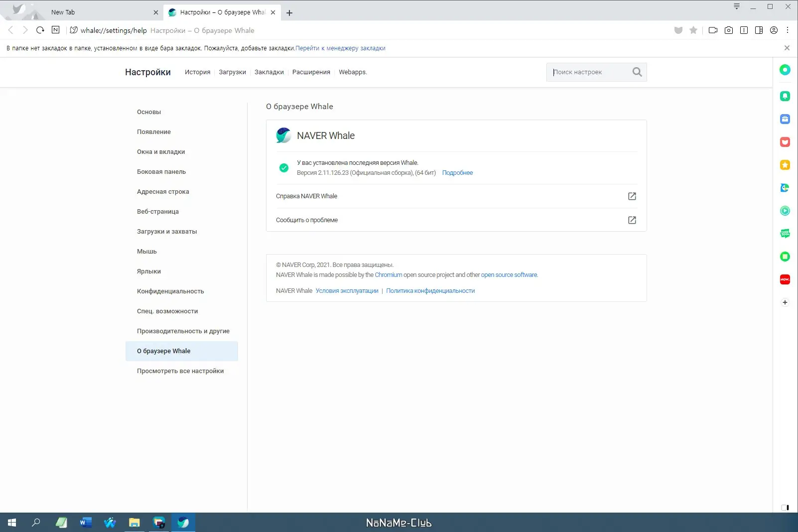This screenshot has height=532, width=798.
Task: Open the Загрузки page
Action: coord(232,72)
